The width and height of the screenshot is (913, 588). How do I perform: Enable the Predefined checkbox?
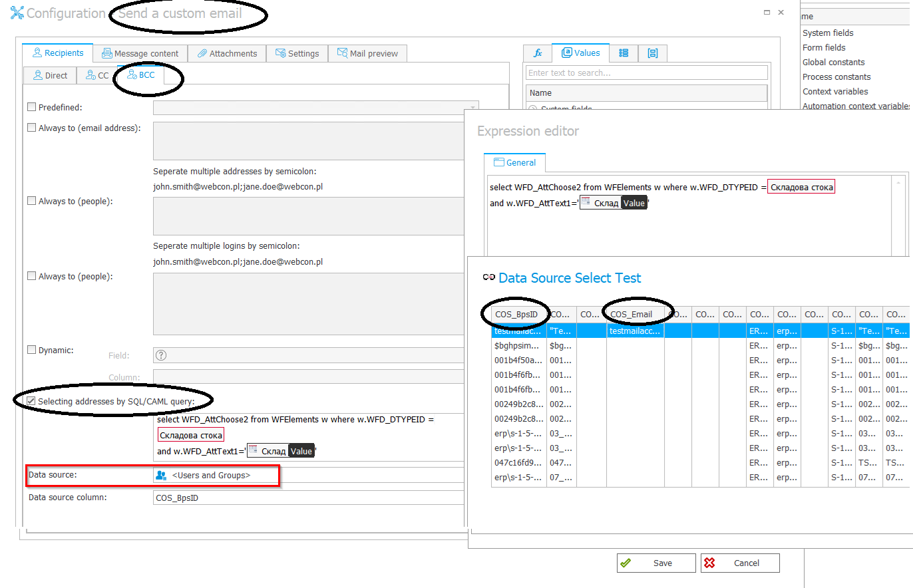pyautogui.click(x=31, y=107)
